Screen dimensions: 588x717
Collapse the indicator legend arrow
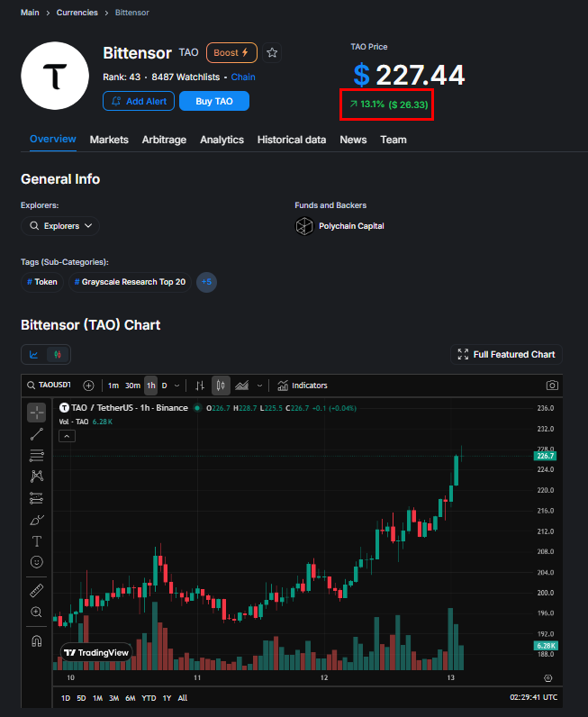[67, 436]
